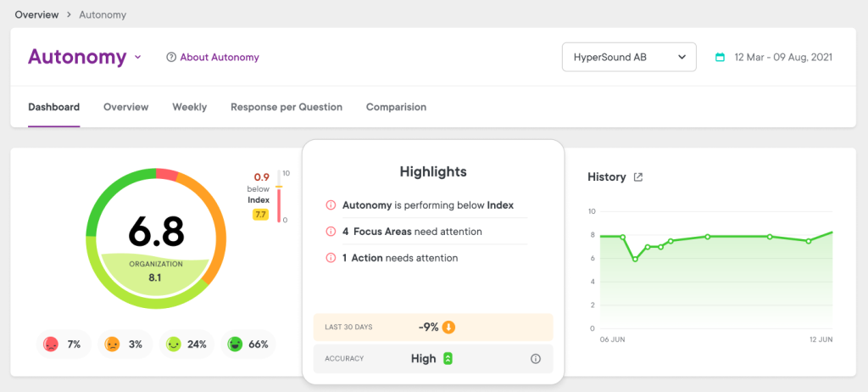Go to the Comparision tab
This screenshot has height=392, width=868.
pyautogui.click(x=397, y=107)
